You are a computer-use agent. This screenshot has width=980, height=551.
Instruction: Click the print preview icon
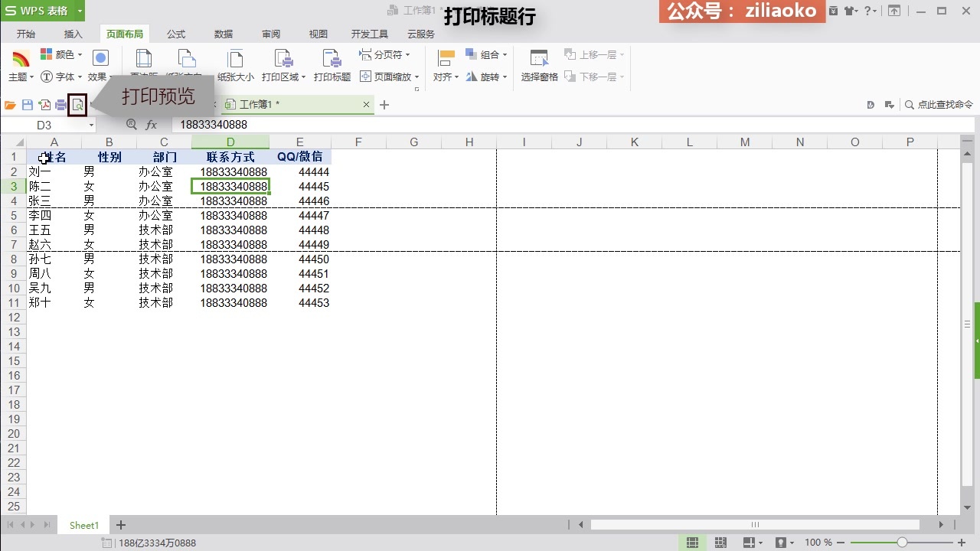(x=77, y=105)
